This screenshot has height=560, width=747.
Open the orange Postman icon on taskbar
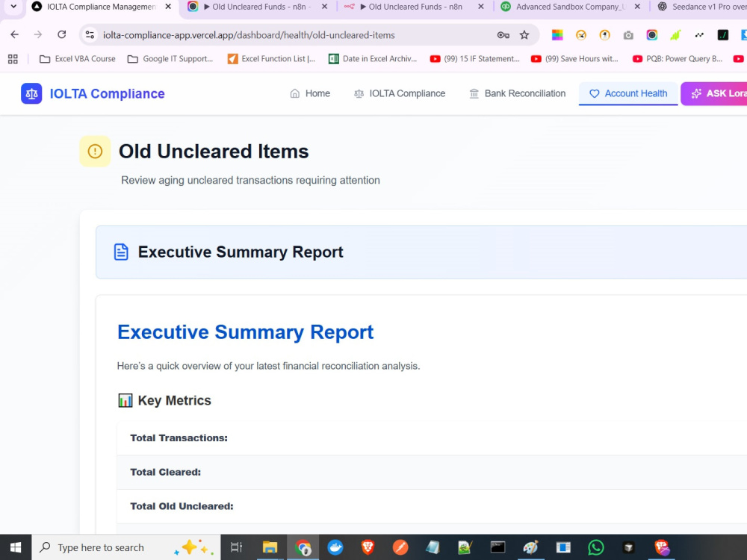[400, 547]
